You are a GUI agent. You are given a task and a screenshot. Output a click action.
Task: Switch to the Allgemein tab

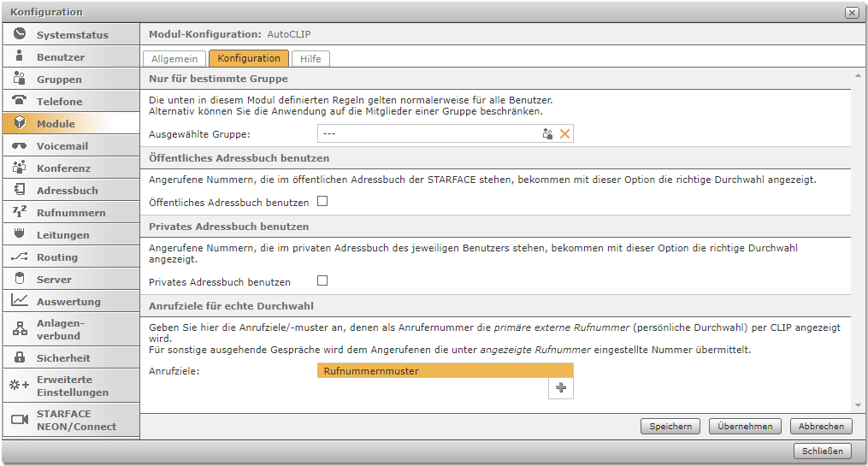pyautogui.click(x=174, y=59)
